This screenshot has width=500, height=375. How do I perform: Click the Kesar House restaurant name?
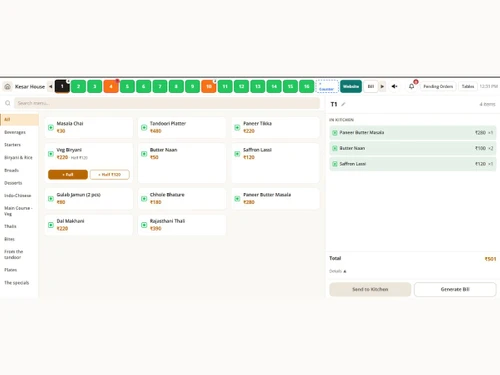point(30,87)
